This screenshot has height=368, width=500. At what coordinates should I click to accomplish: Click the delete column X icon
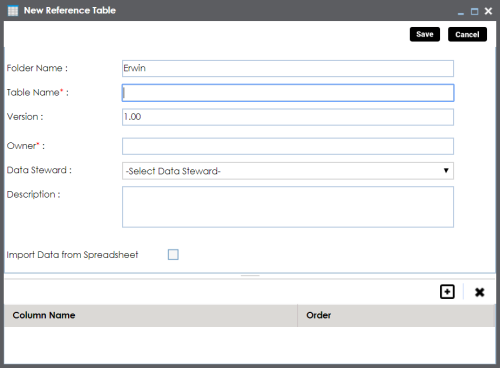tap(479, 292)
